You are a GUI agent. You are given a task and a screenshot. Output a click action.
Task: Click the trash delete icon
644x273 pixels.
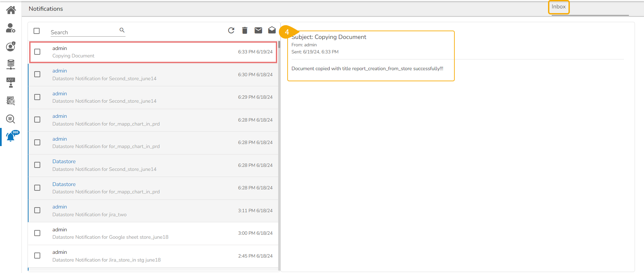point(245,31)
